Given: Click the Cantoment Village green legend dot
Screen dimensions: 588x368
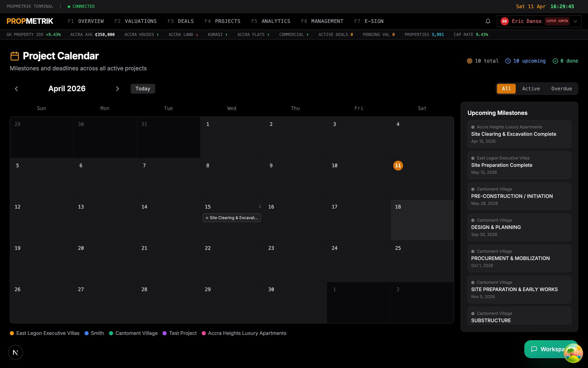Looking at the screenshot, I should (x=111, y=333).
